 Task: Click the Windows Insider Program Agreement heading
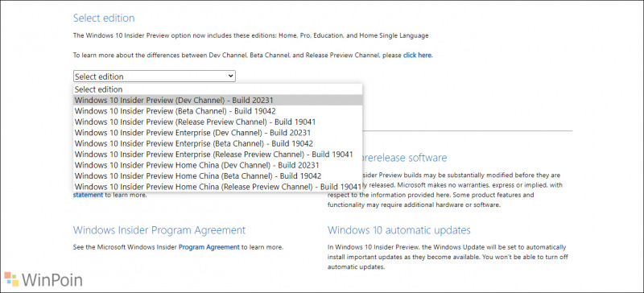pos(159,229)
